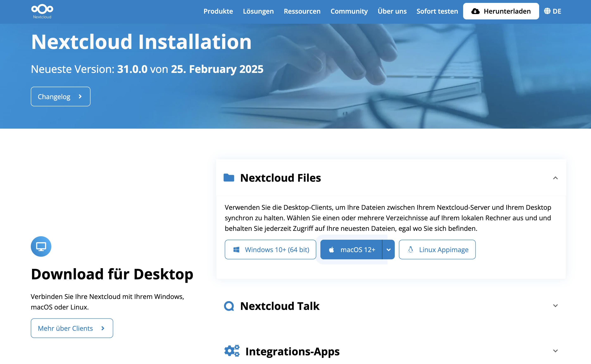Collapse the Nextcloud Files section
Viewport: 591px width, 364px height.
(555, 178)
